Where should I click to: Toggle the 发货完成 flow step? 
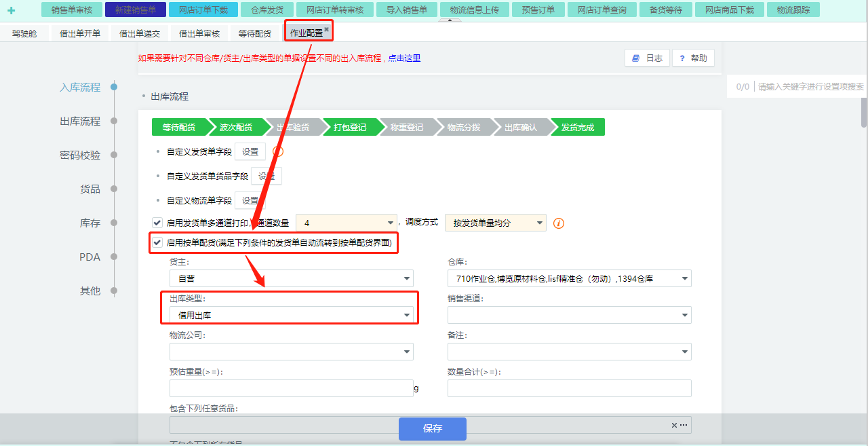click(578, 127)
